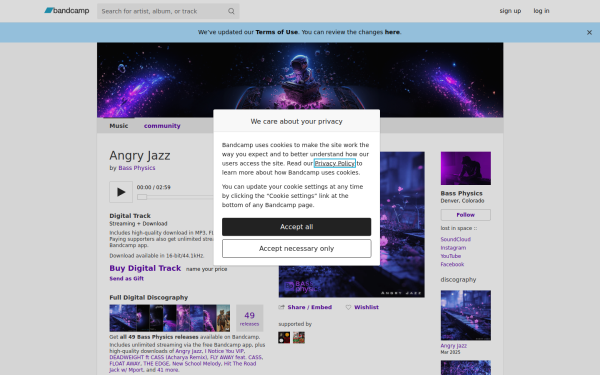
Task: Open the sign up link
Action: tap(510, 11)
